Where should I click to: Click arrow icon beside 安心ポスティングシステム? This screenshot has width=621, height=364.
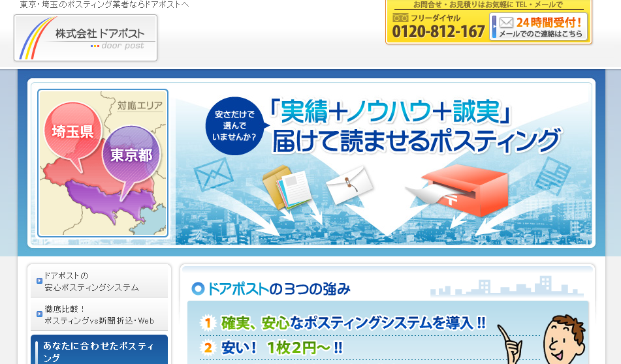[x=39, y=281]
